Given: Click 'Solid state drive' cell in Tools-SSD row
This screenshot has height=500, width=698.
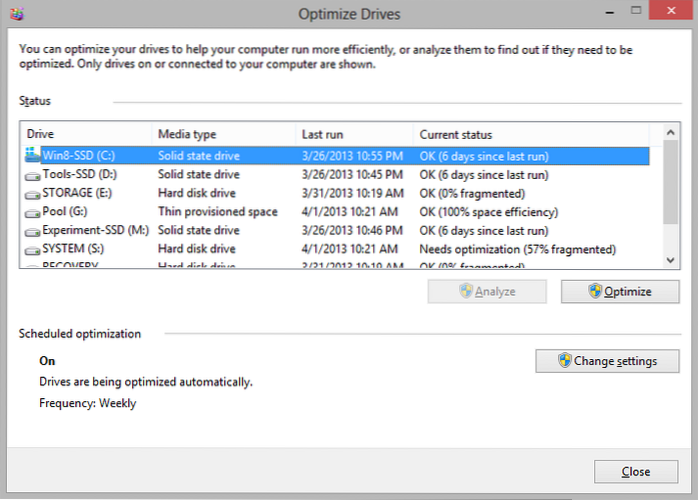Looking at the screenshot, I should tap(199, 174).
